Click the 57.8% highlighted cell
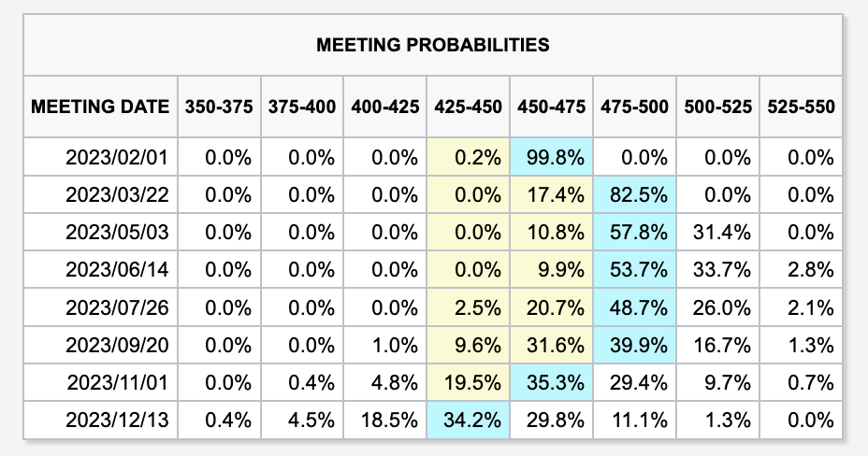This screenshot has width=868, height=456. pos(634,233)
